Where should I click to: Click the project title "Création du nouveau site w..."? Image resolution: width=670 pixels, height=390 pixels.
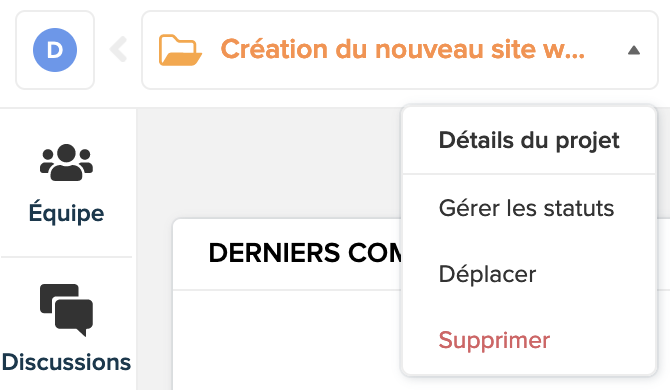[x=403, y=49]
